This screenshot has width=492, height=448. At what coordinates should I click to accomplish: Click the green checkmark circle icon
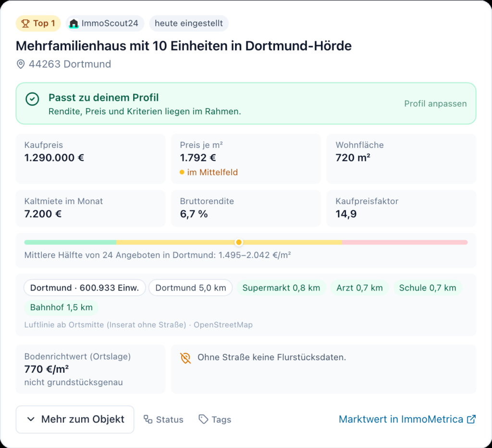(x=32, y=99)
